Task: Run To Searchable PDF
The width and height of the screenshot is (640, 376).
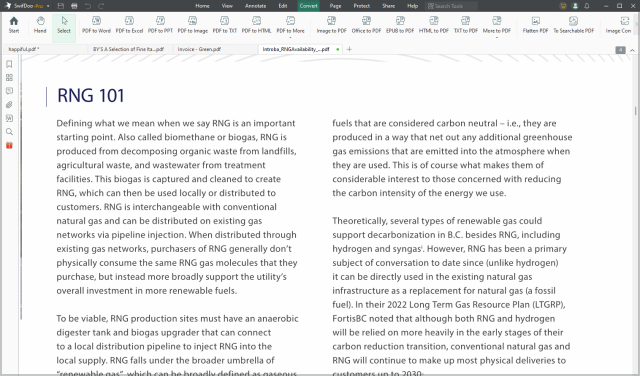Action: tap(573, 25)
